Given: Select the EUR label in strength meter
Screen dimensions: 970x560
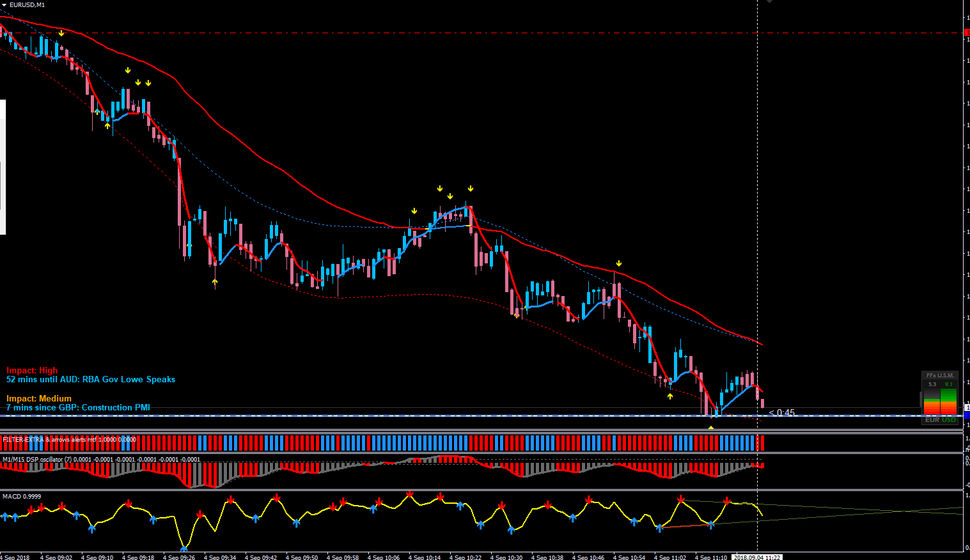Looking at the screenshot, I should (932, 419).
